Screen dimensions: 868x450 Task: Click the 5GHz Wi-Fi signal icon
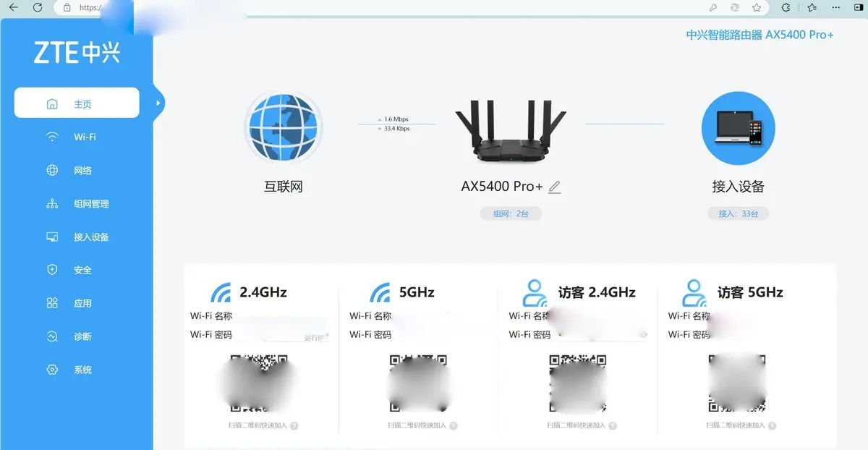point(380,292)
